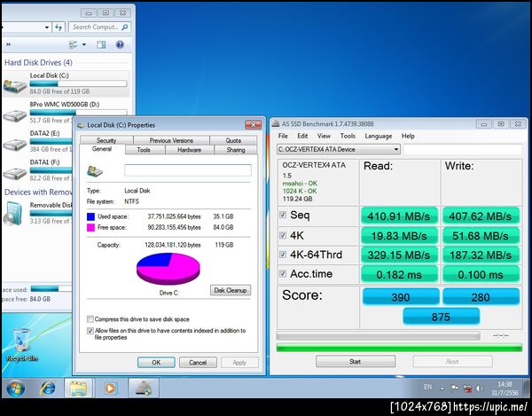Uncheck the Acc.time benchmark test
The image size is (532, 416).
283,273
